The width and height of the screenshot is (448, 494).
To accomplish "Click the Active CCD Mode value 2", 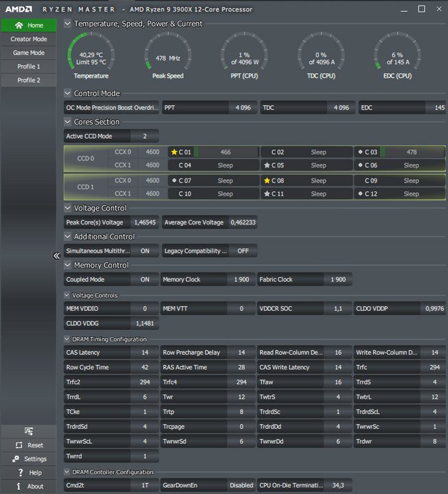I will [145, 136].
